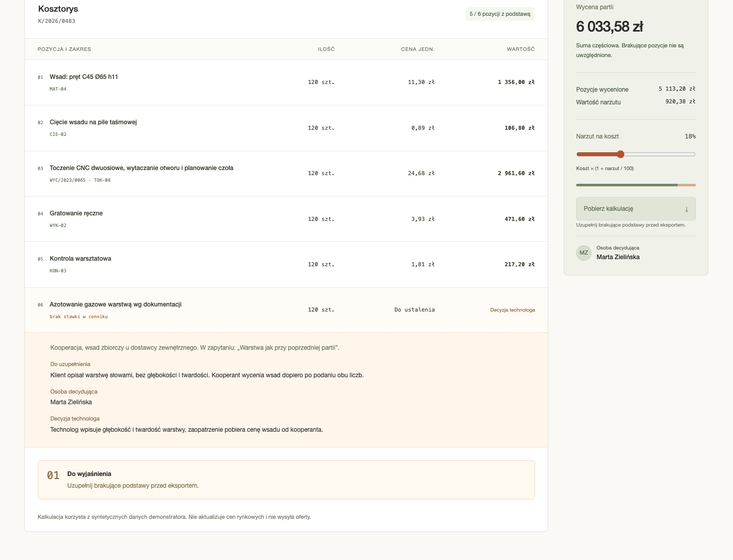Click the CENA JEDN. column header

(x=418, y=49)
